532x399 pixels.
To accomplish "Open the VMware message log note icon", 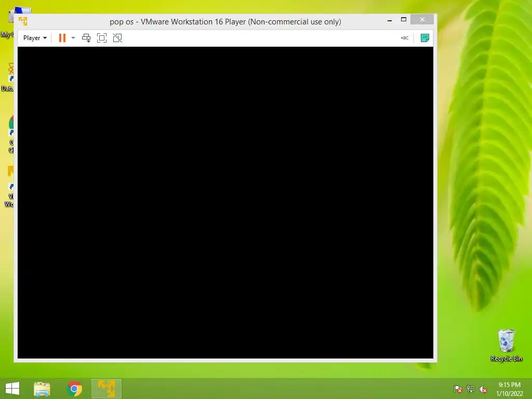I will [425, 38].
